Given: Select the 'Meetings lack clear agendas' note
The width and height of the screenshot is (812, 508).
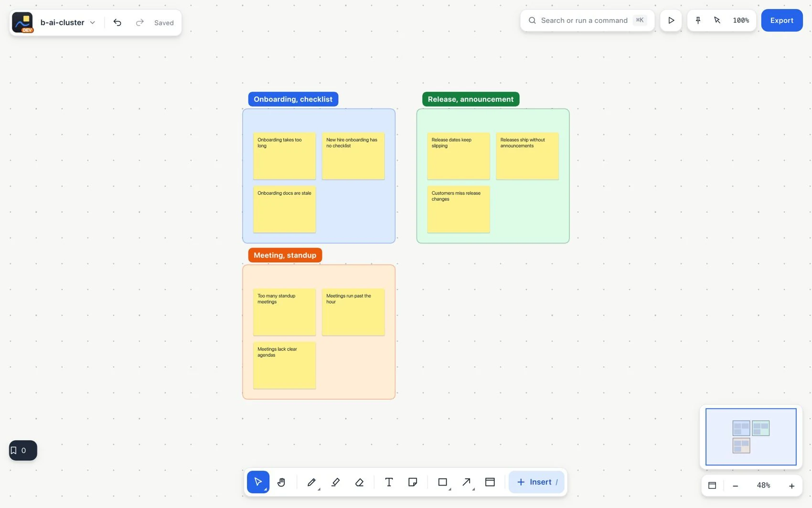Looking at the screenshot, I should click(x=284, y=365).
